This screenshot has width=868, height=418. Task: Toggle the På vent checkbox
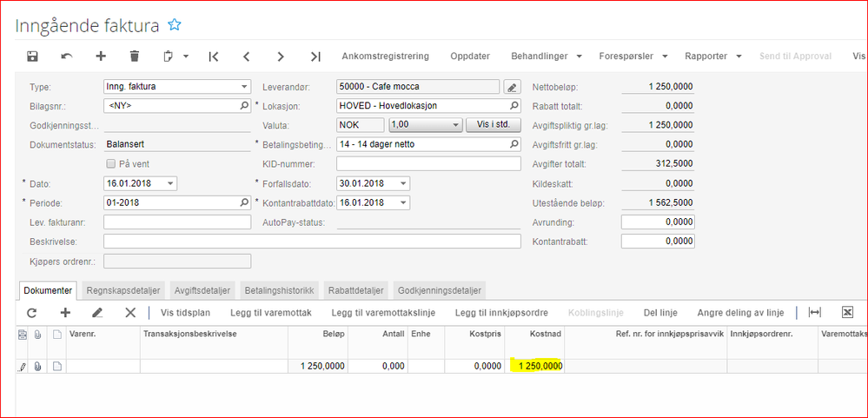pos(110,164)
